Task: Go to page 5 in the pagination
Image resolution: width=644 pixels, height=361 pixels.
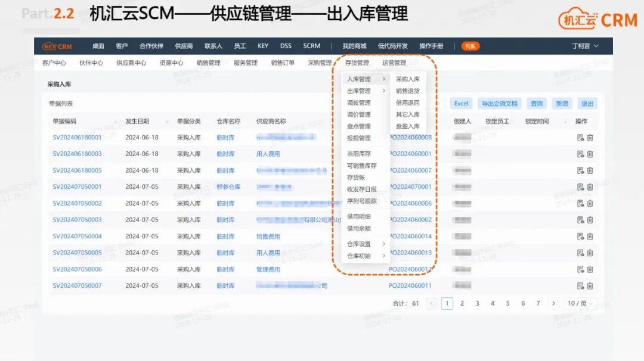Action: pyautogui.click(x=507, y=303)
